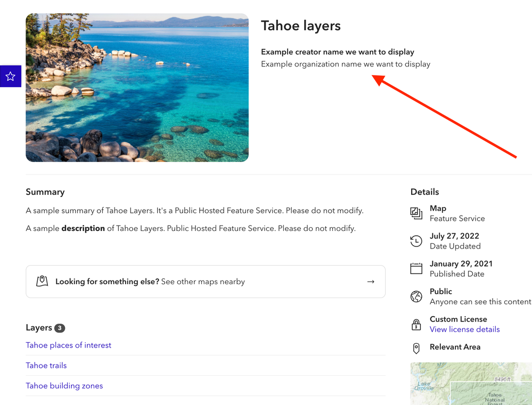Open the Tahoe building zones layer
Viewport: 532px width, 405px height.
64,386
